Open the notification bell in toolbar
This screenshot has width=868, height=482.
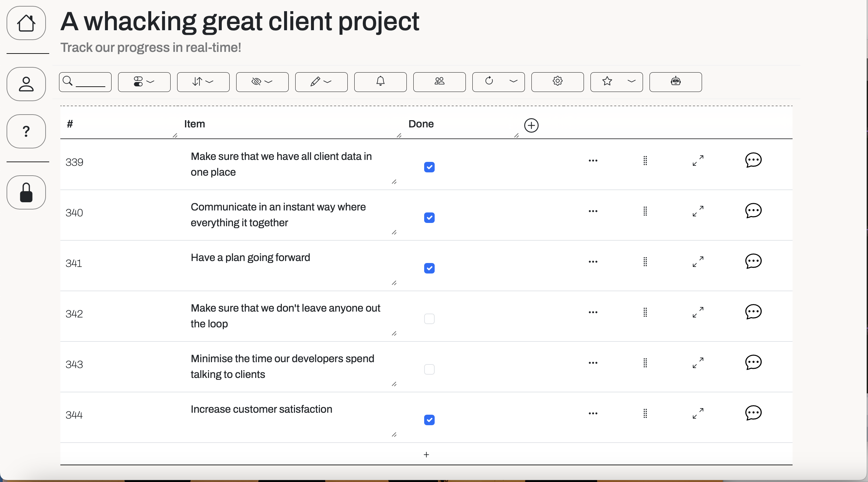380,82
